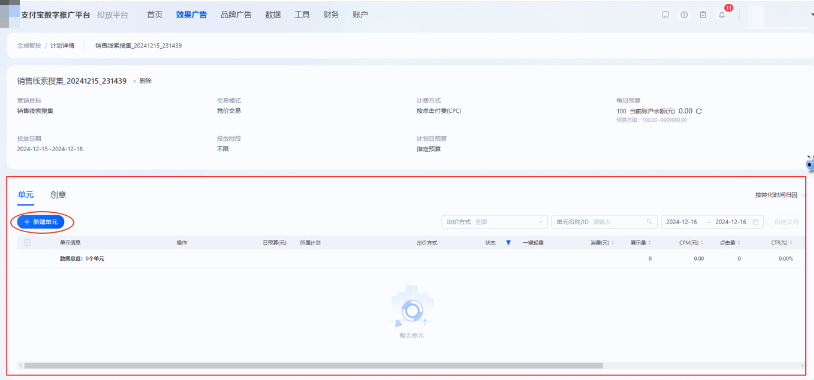Click the search magnifier in unit name field
Screen dimensions: 814x380
click(649, 222)
